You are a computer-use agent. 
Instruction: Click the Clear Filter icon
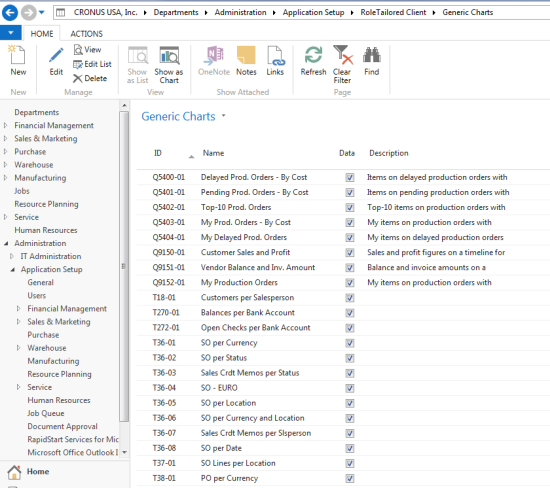(343, 55)
